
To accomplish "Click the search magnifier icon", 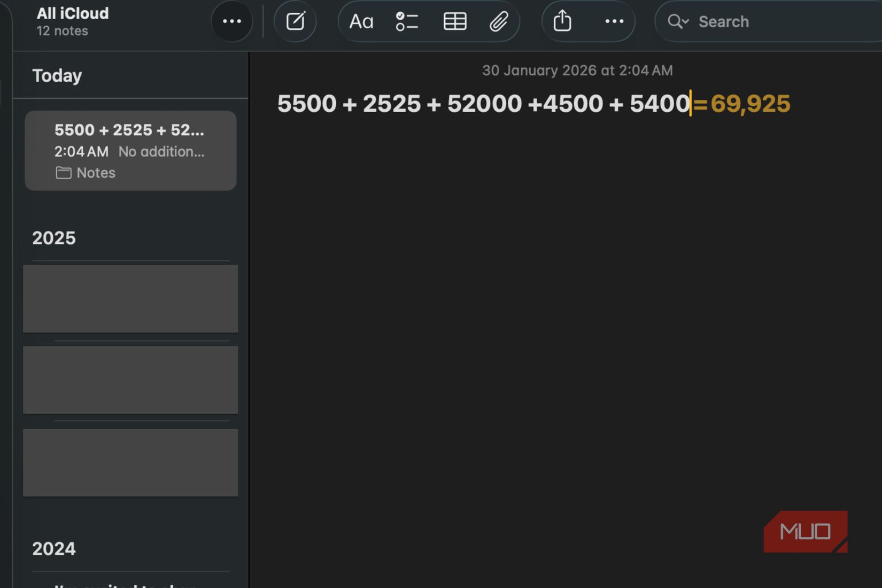I will pyautogui.click(x=674, y=21).
